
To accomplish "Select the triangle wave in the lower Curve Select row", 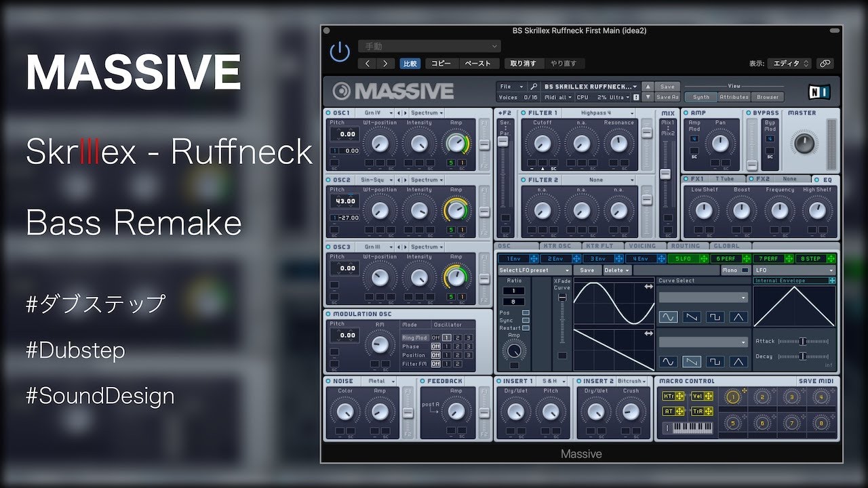I will click(x=738, y=361).
